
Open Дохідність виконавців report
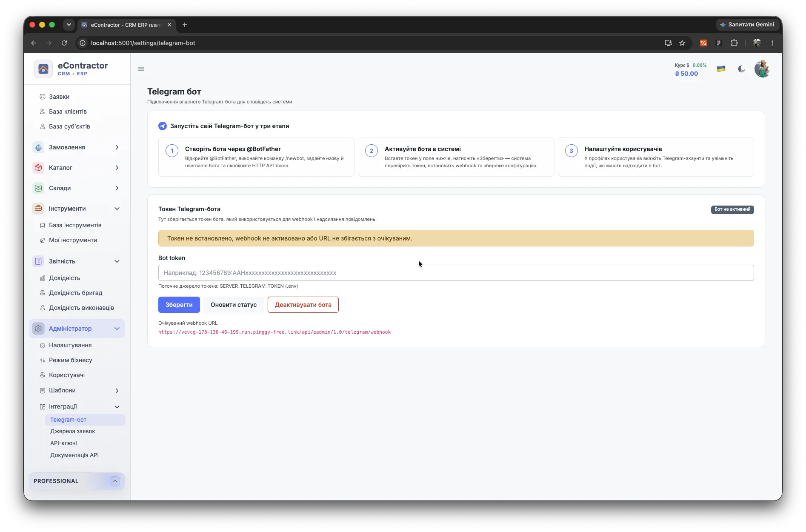[x=81, y=308]
